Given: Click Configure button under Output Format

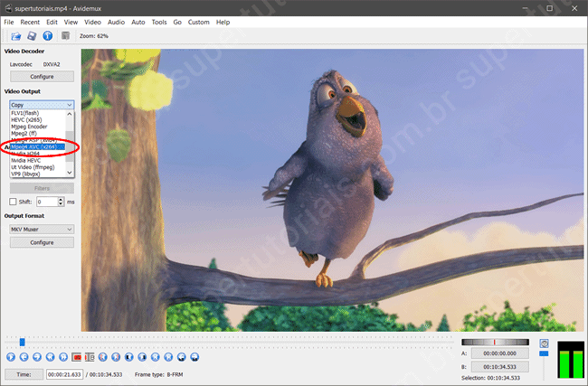Looking at the screenshot, I should click(42, 243).
